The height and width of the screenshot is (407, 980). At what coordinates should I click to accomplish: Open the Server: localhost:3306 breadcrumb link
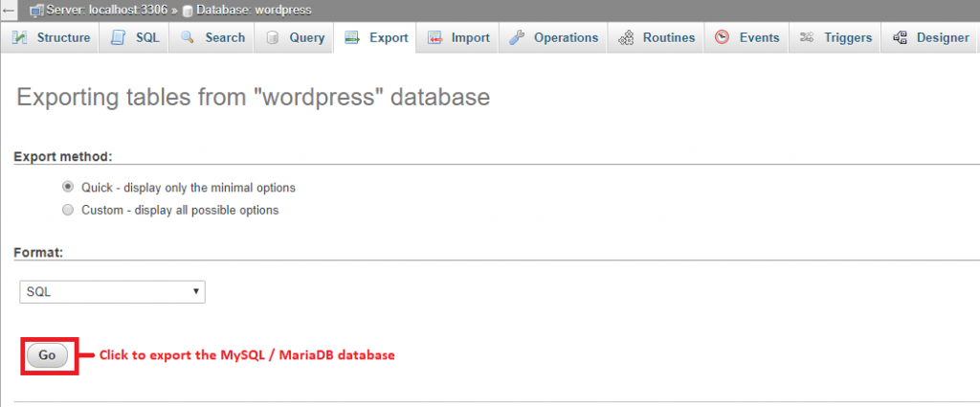coord(100,9)
